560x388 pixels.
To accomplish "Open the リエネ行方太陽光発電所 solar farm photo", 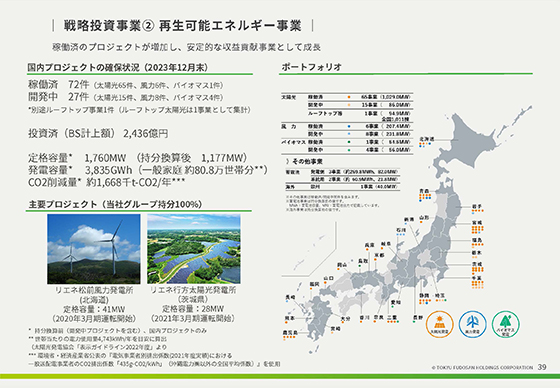I will tap(194, 249).
